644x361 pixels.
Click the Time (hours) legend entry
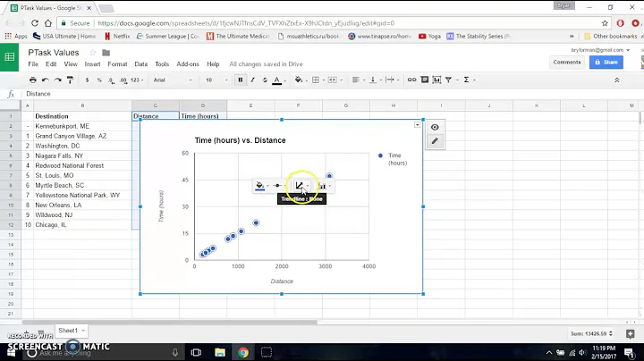393,159
